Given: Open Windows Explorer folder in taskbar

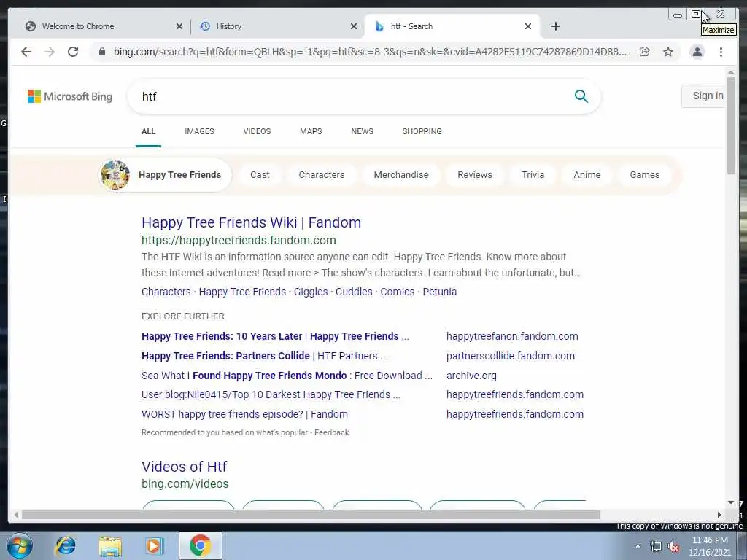Looking at the screenshot, I should click(x=110, y=545).
